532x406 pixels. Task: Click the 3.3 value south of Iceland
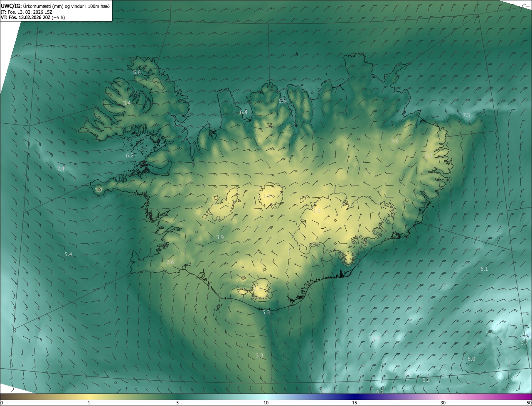[259, 355]
